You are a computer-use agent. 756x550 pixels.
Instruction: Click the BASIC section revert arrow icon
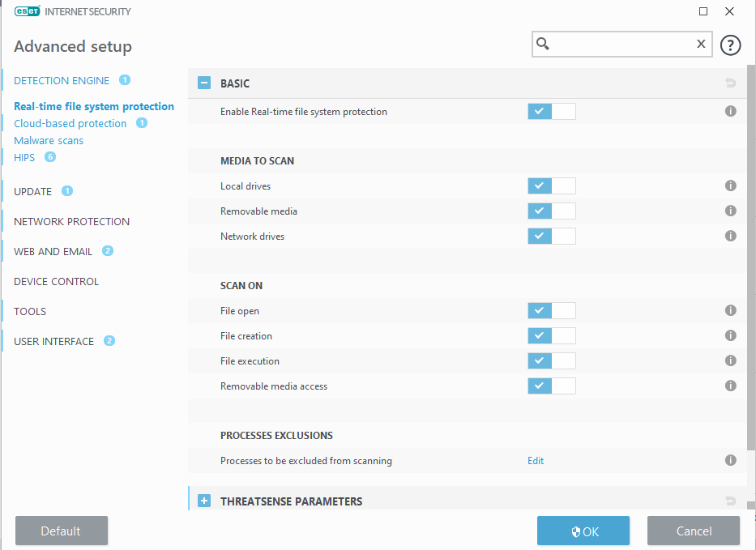point(730,83)
